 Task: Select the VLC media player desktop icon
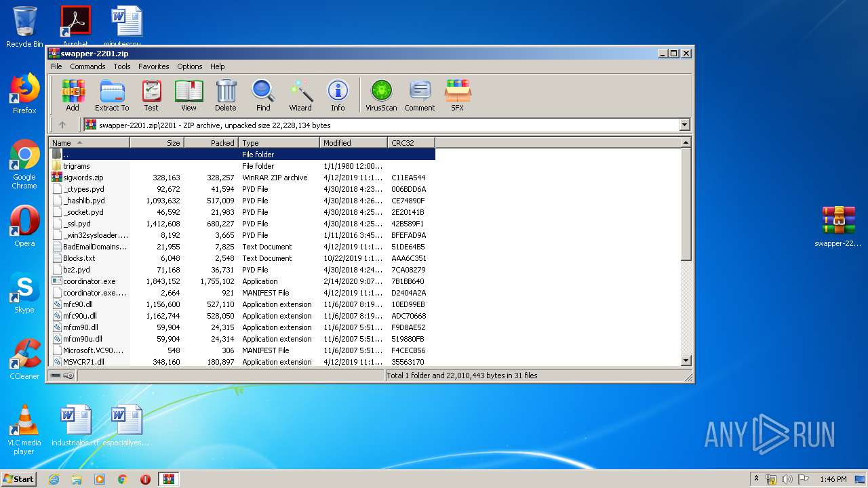click(24, 430)
